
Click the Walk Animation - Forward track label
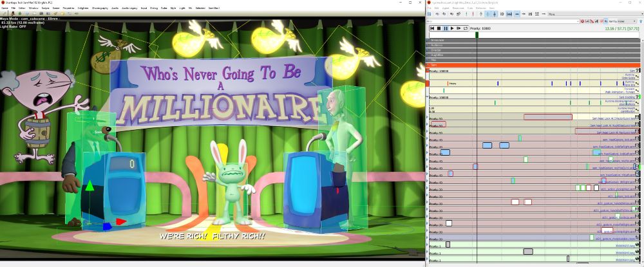pyautogui.click(x=620, y=92)
